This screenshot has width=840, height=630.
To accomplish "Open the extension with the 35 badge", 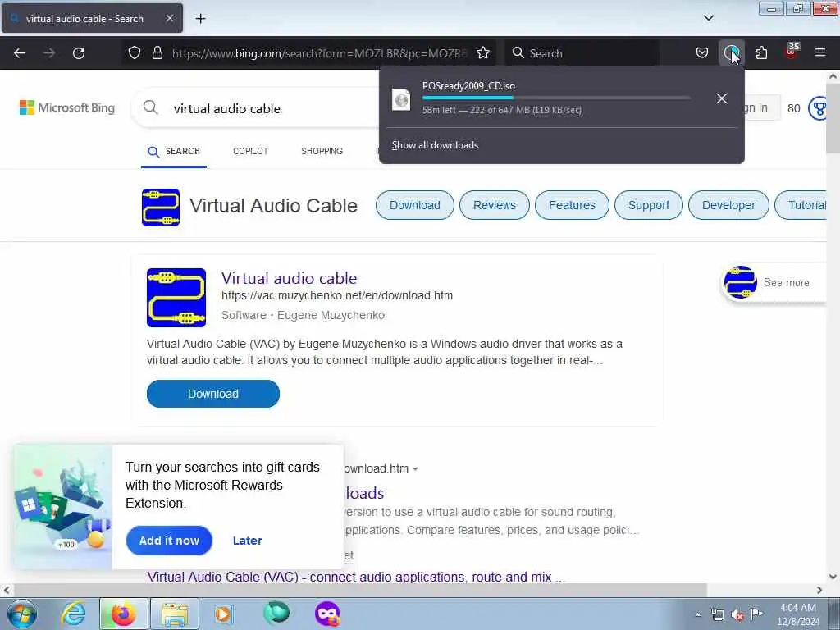I will tap(792, 52).
